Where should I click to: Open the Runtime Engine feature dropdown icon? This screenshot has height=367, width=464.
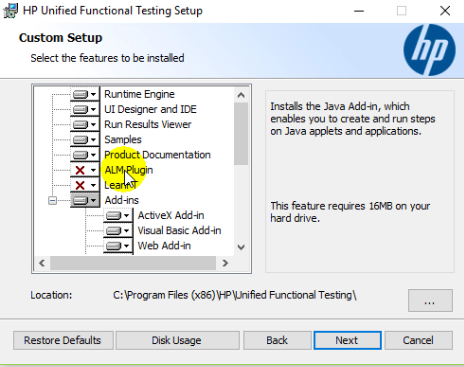click(85, 94)
